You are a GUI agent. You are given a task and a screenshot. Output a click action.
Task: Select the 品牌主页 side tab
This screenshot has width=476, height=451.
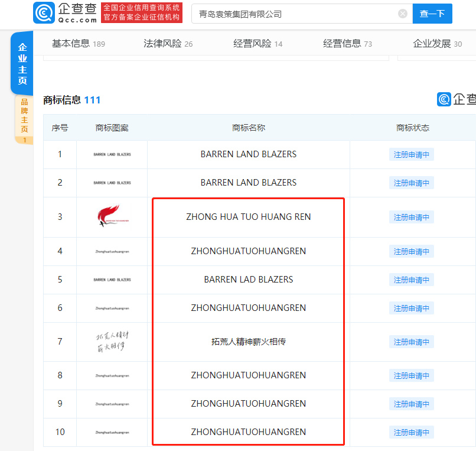pos(24,119)
